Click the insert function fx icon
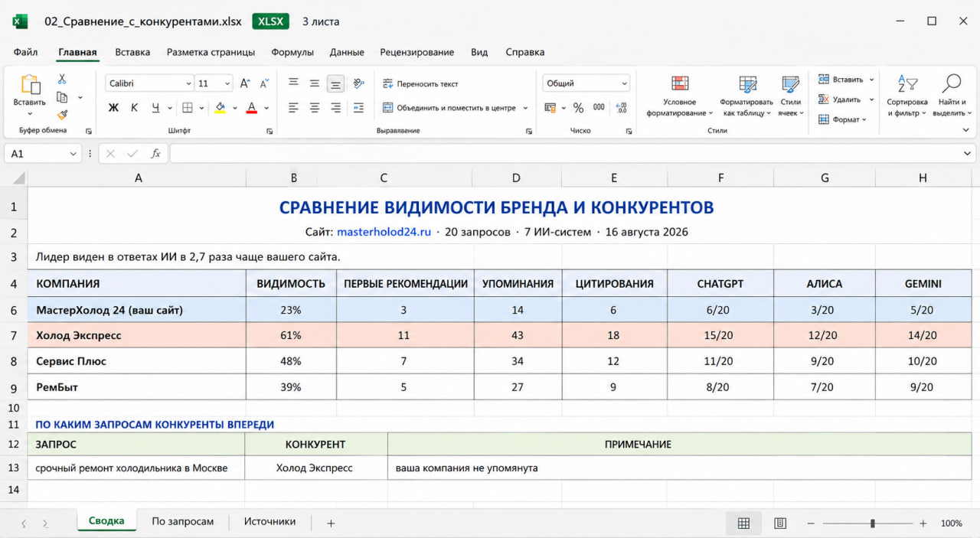 tap(155, 153)
